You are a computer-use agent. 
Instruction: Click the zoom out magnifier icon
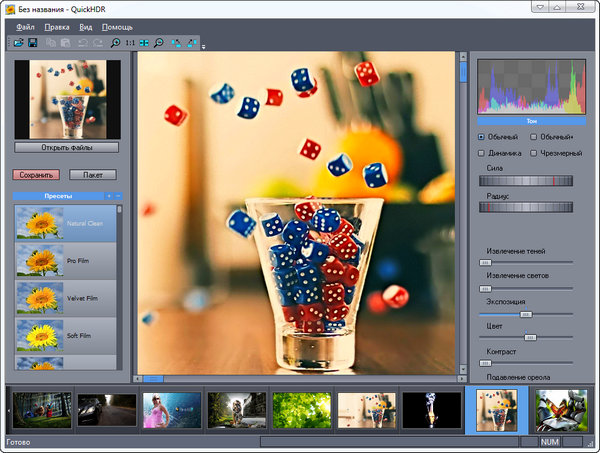158,43
